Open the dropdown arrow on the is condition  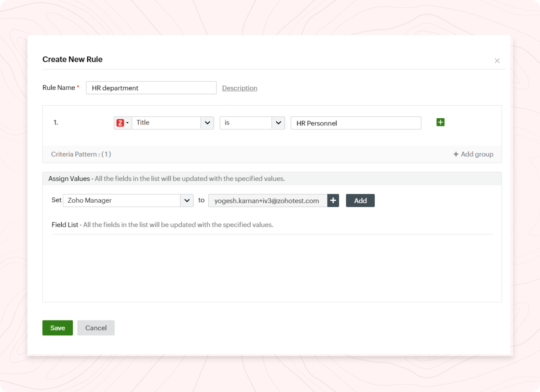pyautogui.click(x=278, y=122)
